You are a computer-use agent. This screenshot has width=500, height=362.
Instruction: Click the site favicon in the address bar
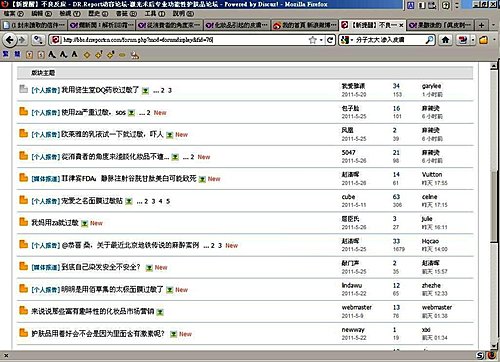(56, 40)
